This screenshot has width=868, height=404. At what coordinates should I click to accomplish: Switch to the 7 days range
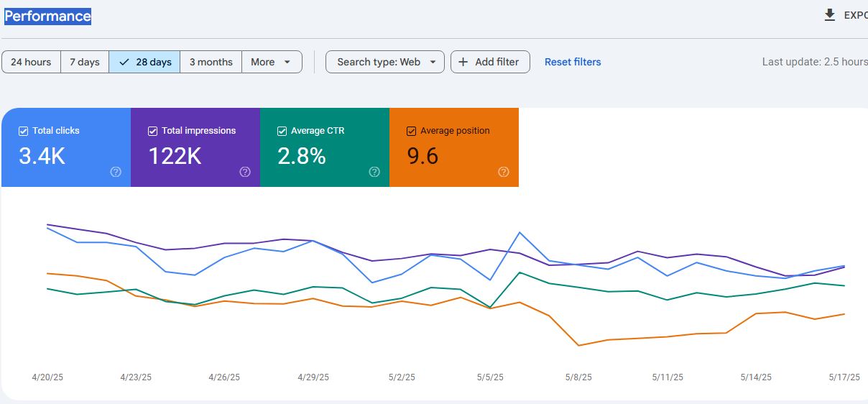point(85,62)
